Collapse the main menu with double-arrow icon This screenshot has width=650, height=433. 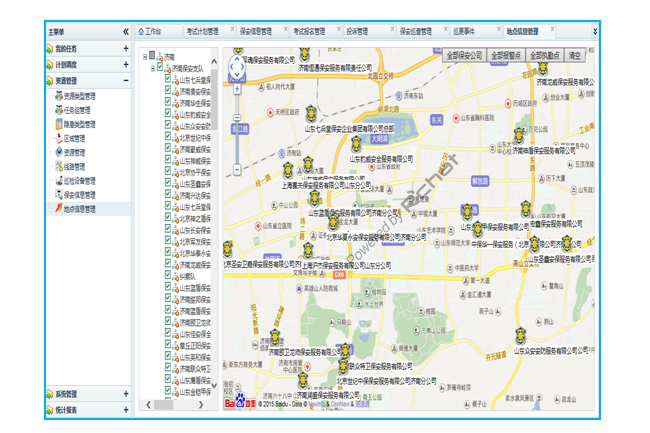pos(125,32)
